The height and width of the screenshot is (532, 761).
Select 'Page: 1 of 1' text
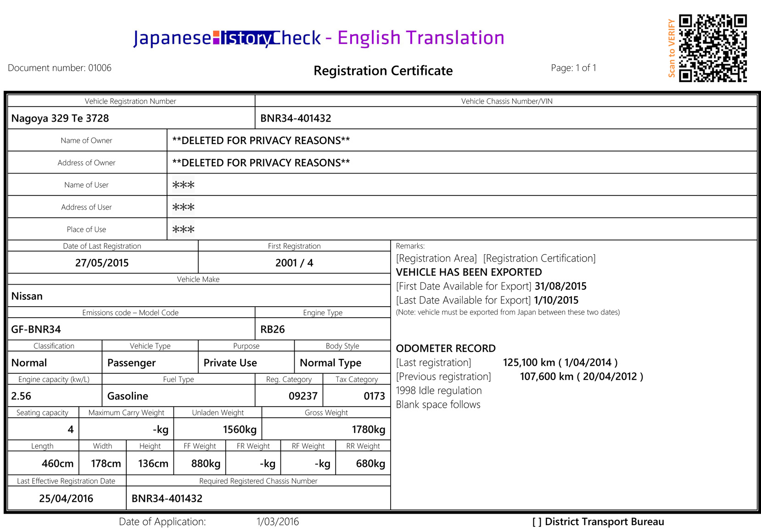click(x=573, y=68)
